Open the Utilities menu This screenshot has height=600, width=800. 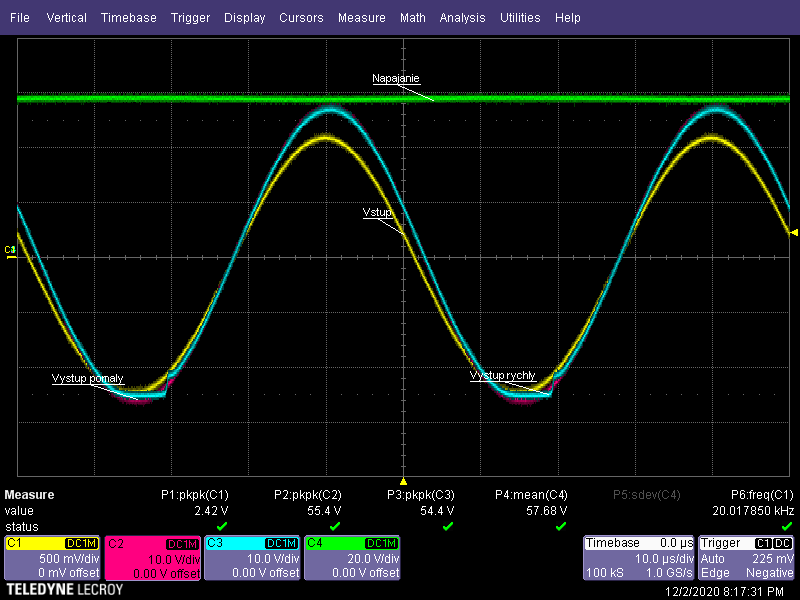[x=520, y=18]
